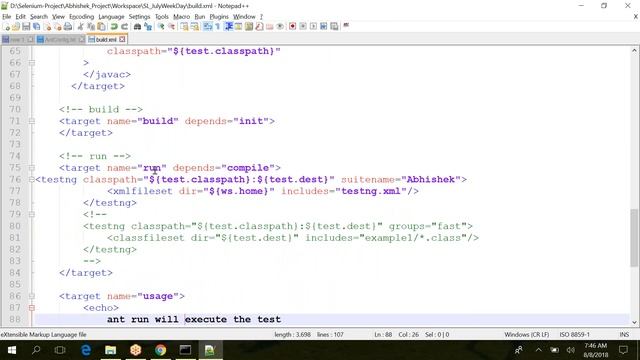Toggle file monitoring eye icon
The width and height of the screenshot is (640, 360).
(280, 26)
